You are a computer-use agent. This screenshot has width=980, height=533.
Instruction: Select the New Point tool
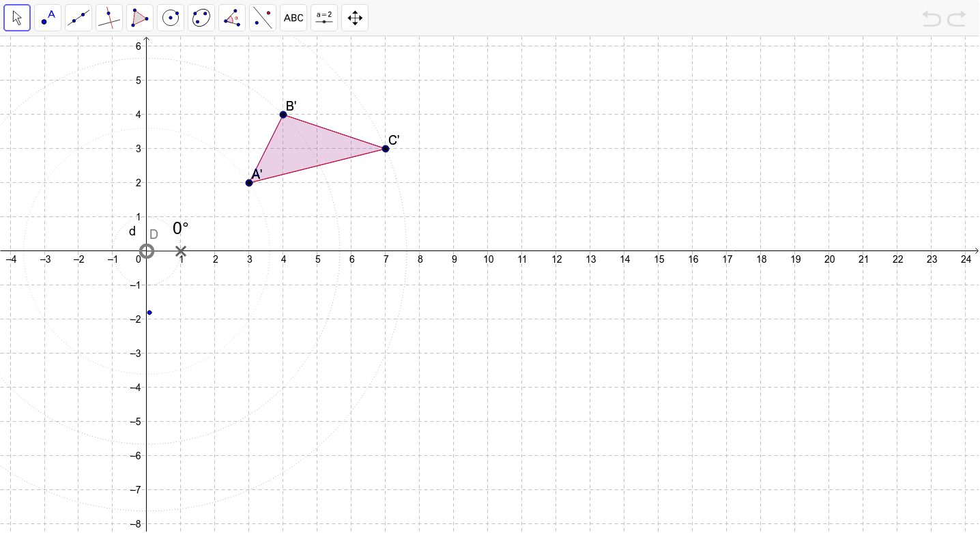point(48,17)
